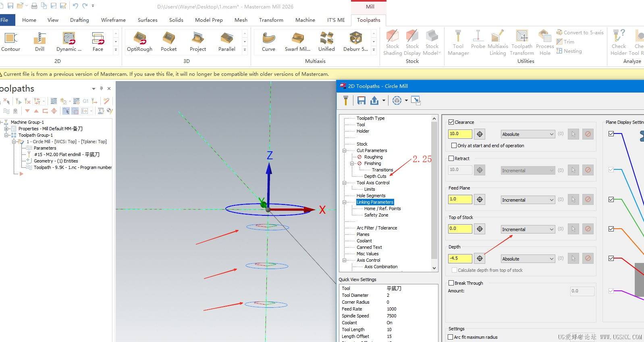
Task: Select Coolant in parameter tree
Action: pyautogui.click(x=364, y=241)
